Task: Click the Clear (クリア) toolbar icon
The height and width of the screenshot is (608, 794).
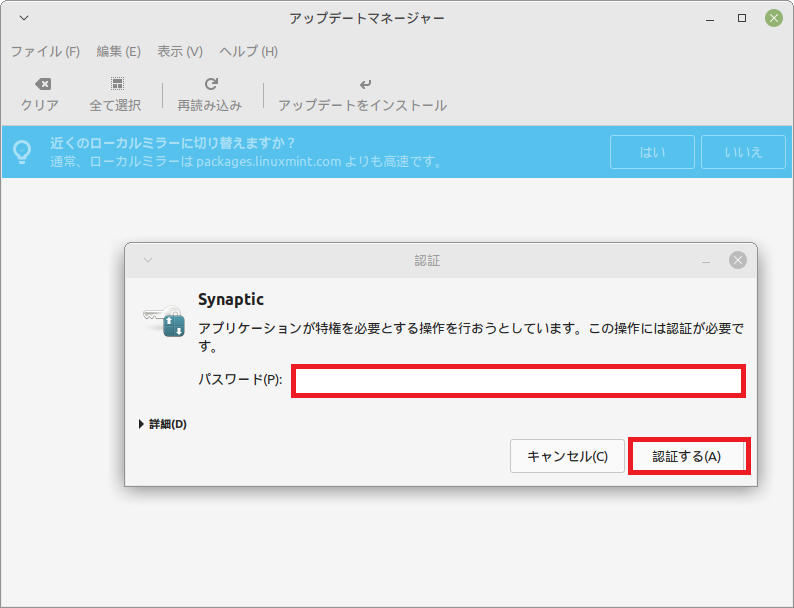Action: [43, 84]
